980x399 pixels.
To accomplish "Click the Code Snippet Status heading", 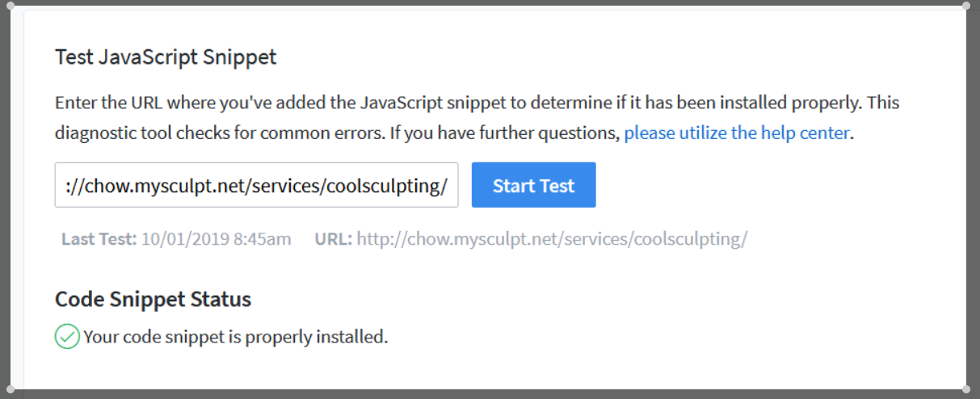I will (x=153, y=300).
